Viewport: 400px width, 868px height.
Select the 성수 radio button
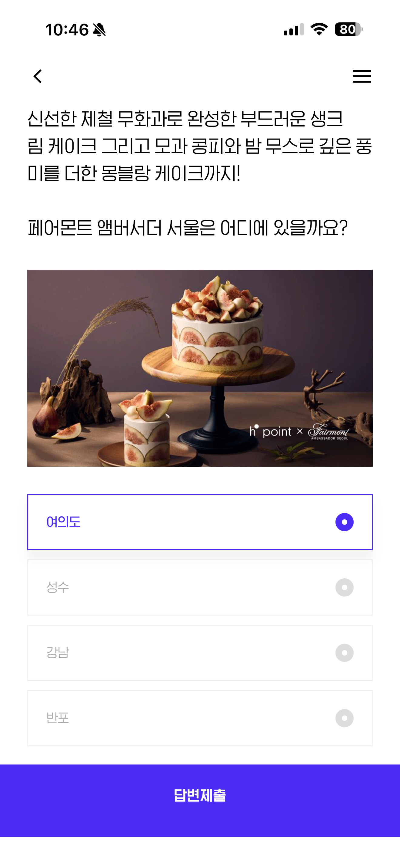pyautogui.click(x=344, y=587)
